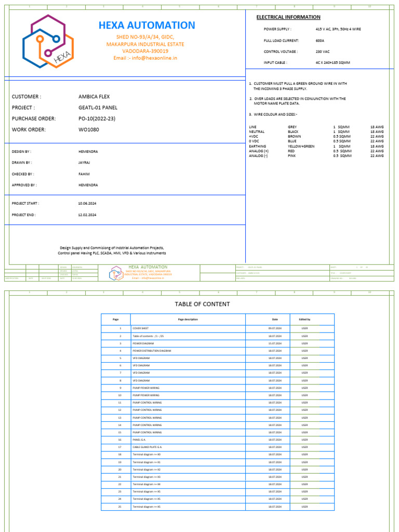399x532 pixels.
Task: Click the 'Page description' column header
Action: [x=188, y=320]
